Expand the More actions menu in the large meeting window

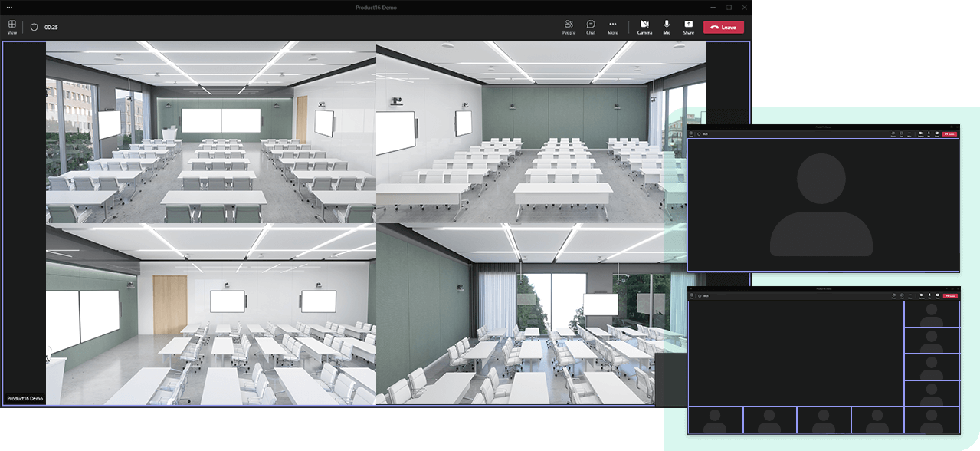(613, 27)
